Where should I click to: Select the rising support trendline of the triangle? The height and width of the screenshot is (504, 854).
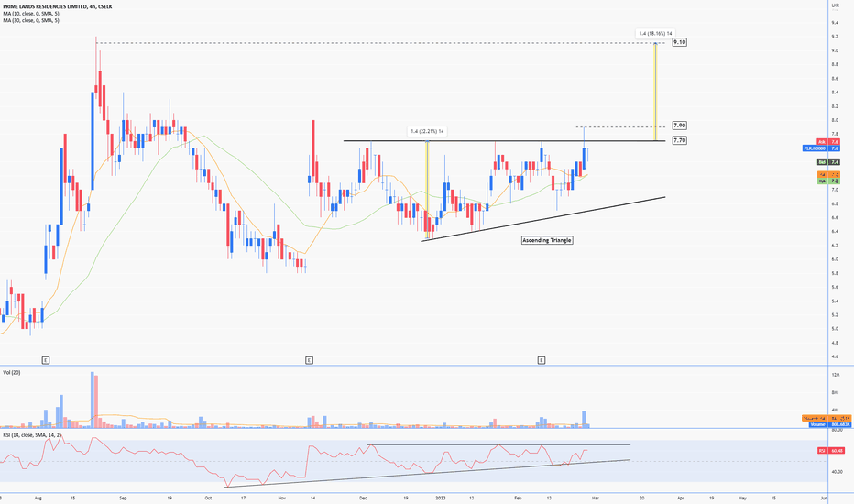[x=543, y=218]
